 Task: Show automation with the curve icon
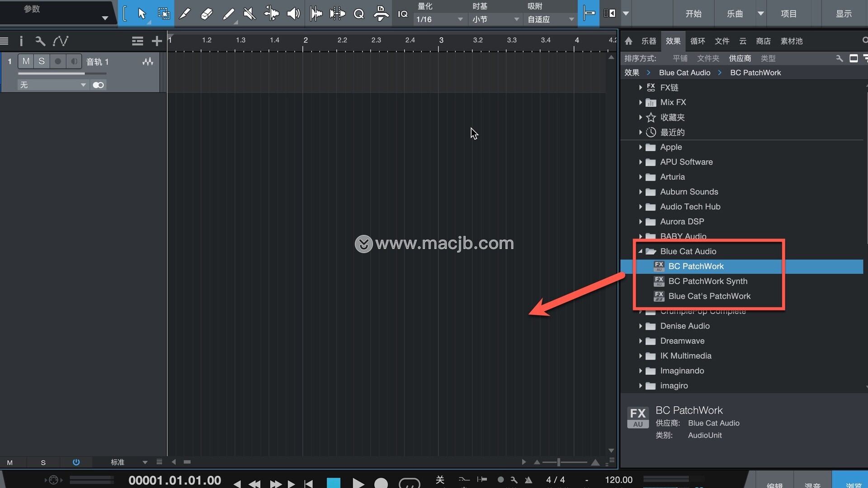61,41
